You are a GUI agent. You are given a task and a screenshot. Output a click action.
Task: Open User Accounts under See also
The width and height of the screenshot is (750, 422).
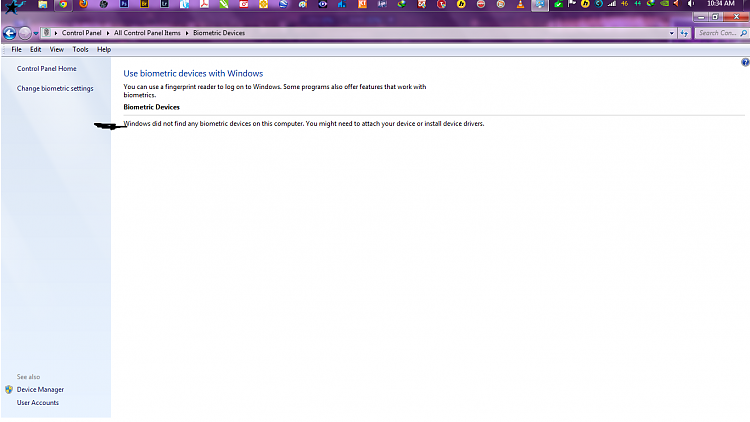coord(38,402)
